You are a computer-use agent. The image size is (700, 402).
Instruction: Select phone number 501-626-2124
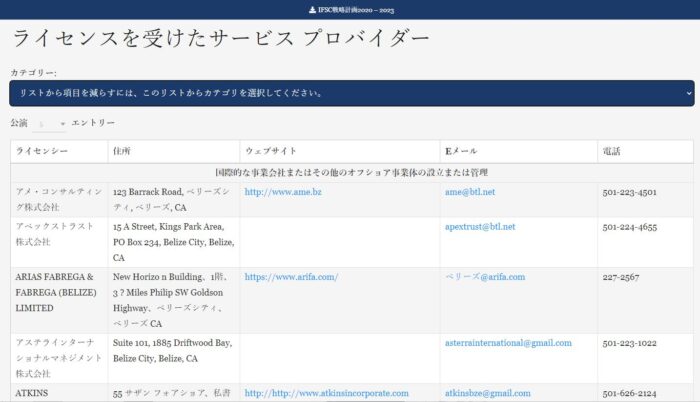[629, 394]
